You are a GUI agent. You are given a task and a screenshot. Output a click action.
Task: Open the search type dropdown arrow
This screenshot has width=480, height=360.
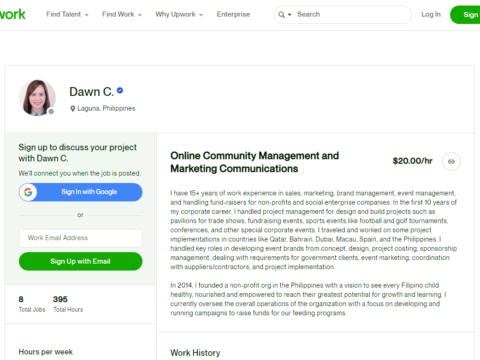tap(289, 15)
